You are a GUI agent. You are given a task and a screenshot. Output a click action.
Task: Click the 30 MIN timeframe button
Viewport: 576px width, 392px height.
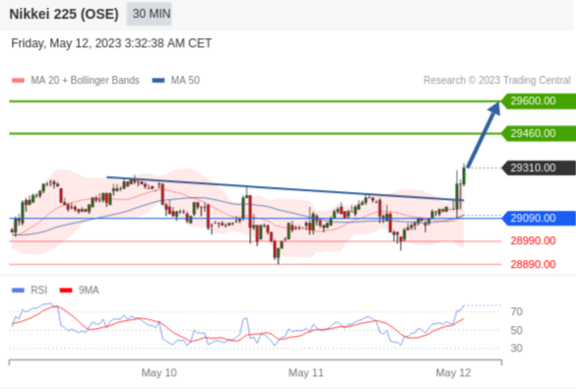click(149, 14)
